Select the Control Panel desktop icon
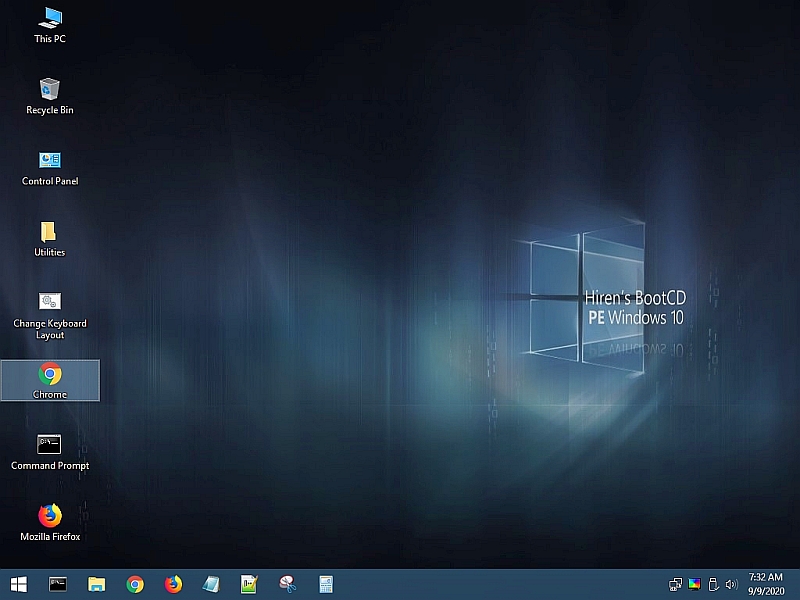800x600 pixels. [50, 168]
